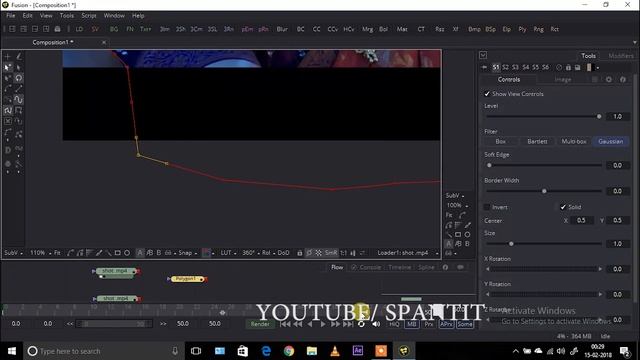Viewport: 640px width, 360px height.
Task: Open the Timeline tab
Action: (400, 267)
